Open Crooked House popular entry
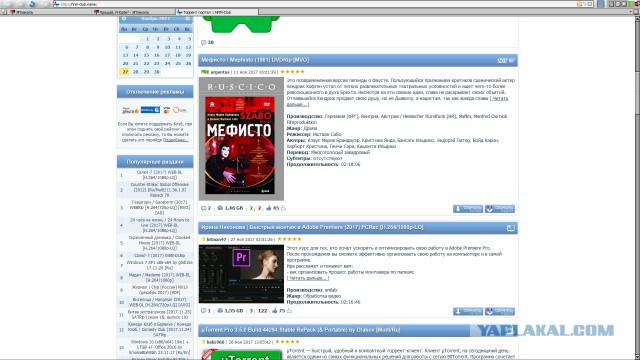The width and height of the screenshot is (640, 360). pos(159,243)
